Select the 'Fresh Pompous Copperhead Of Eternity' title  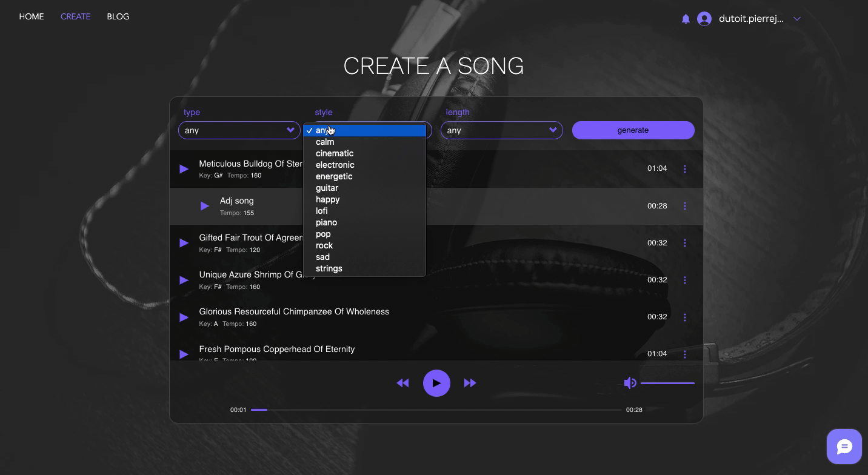pos(277,350)
